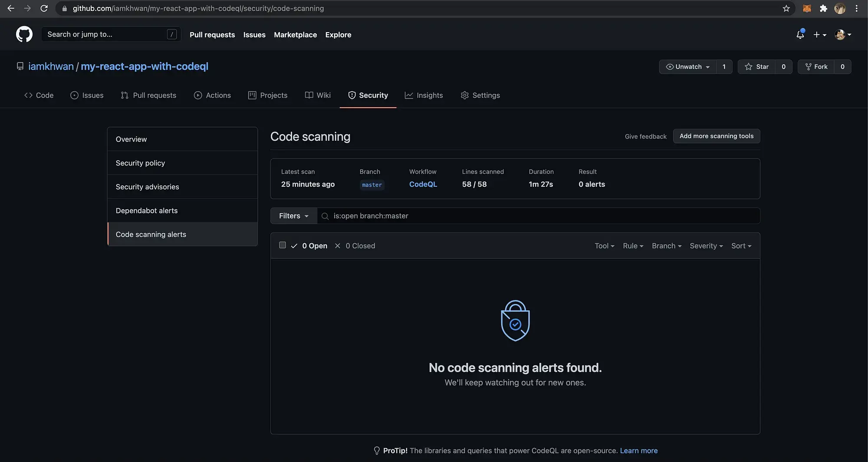Switch to the Actions tab

212,95
